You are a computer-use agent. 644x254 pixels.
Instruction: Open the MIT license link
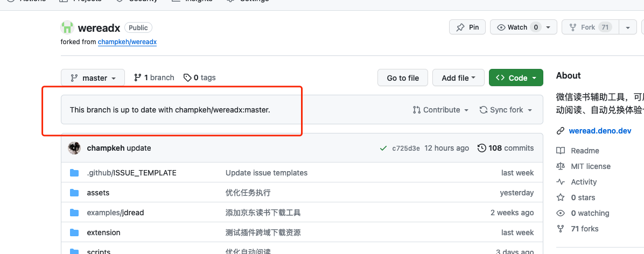591,166
